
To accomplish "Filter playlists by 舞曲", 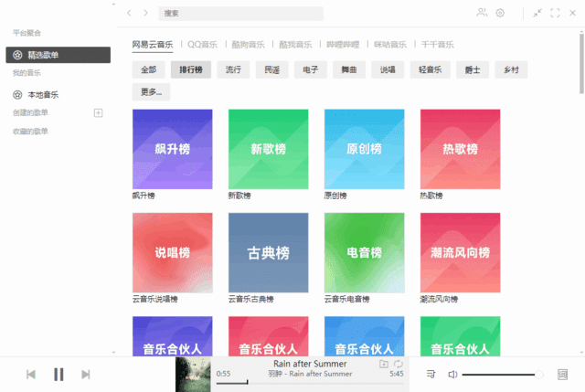I will [x=349, y=69].
